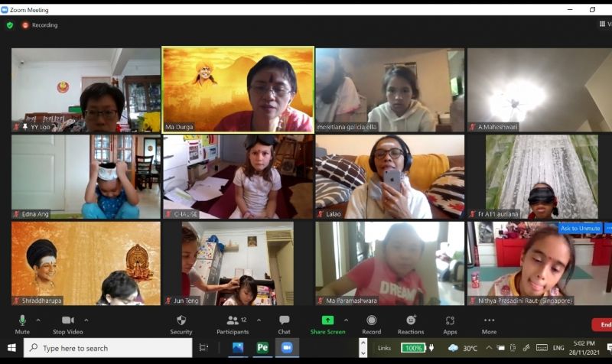The width and height of the screenshot is (612, 364).
Task: Select Ma Durga's video tile
Action: (x=238, y=89)
